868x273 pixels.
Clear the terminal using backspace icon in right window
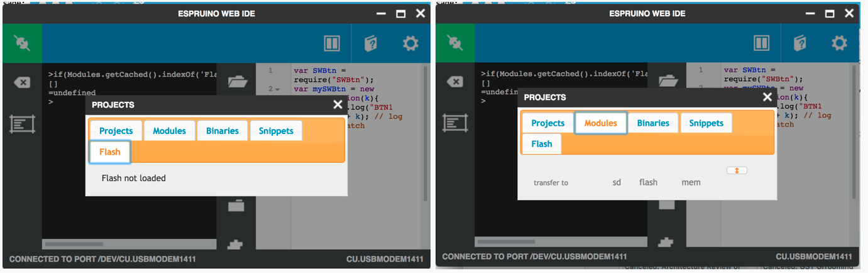coord(454,82)
